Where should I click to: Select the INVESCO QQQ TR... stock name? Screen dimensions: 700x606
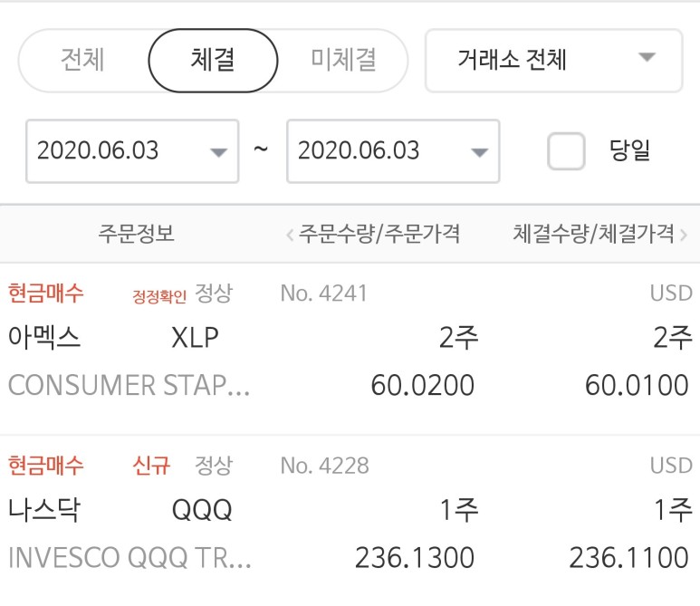(129, 558)
